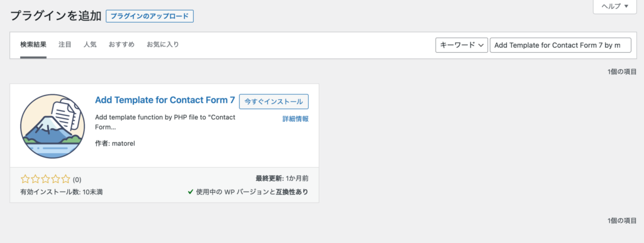Click the fifth rating star
This screenshot has width=644, height=243.
(66, 179)
